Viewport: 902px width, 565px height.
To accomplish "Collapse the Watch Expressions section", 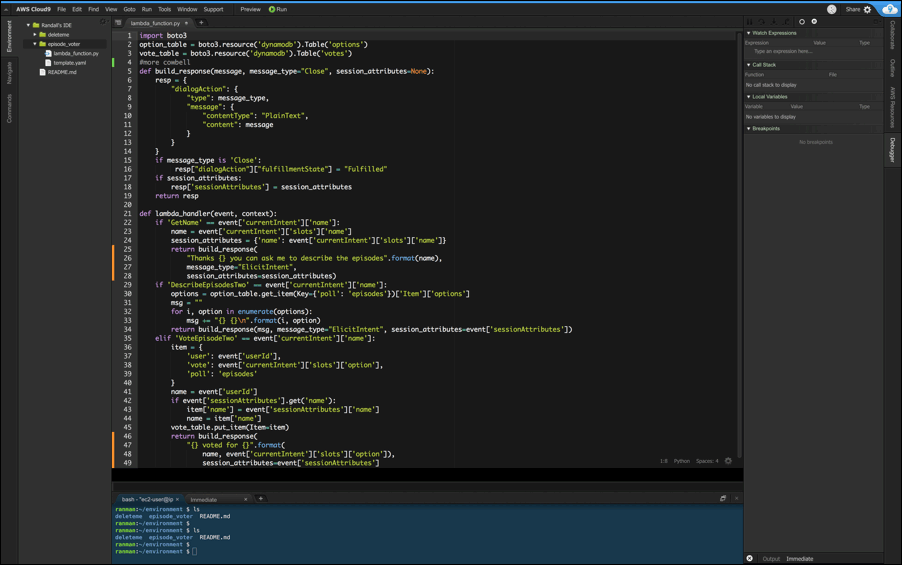I will pos(749,33).
